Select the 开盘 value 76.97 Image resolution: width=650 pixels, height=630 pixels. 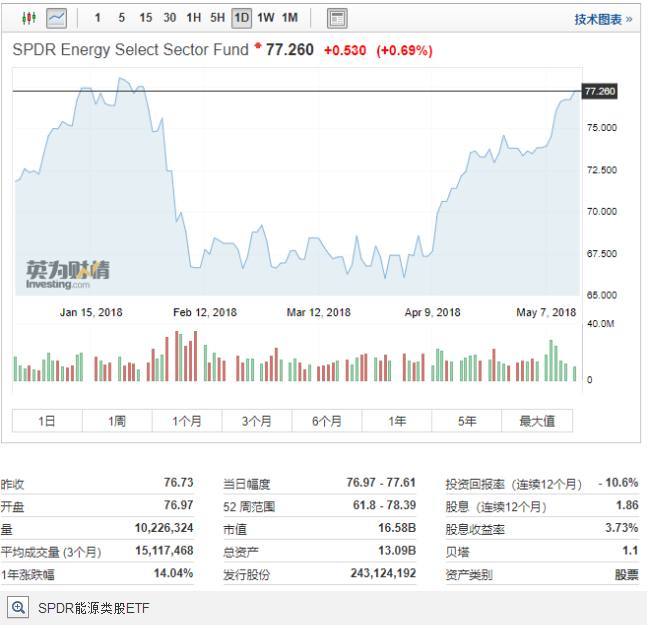click(178, 505)
